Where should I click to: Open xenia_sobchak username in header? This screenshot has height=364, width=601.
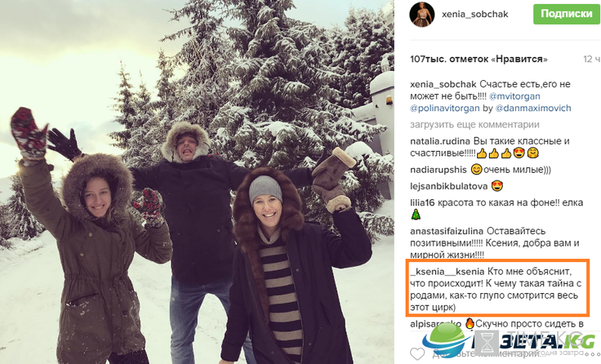tap(475, 14)
